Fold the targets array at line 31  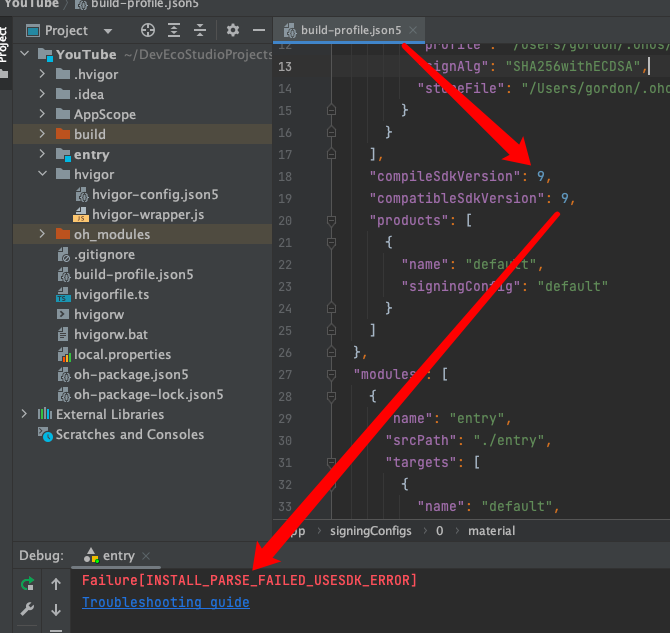click(x=331, y=462)
